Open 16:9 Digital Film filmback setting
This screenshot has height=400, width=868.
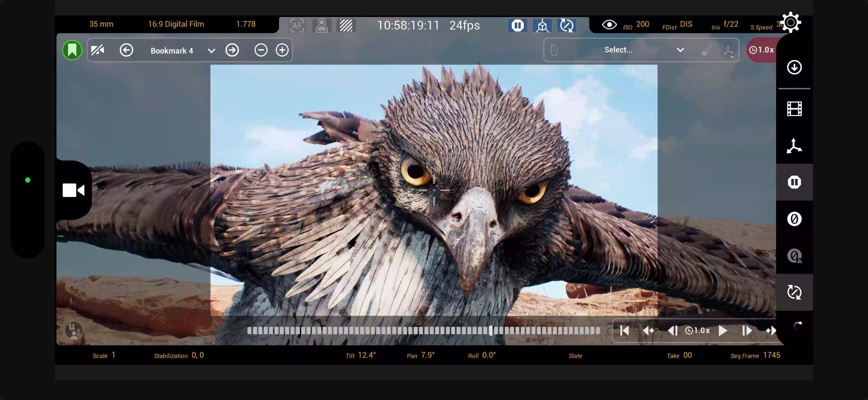[x=176, y=24]
